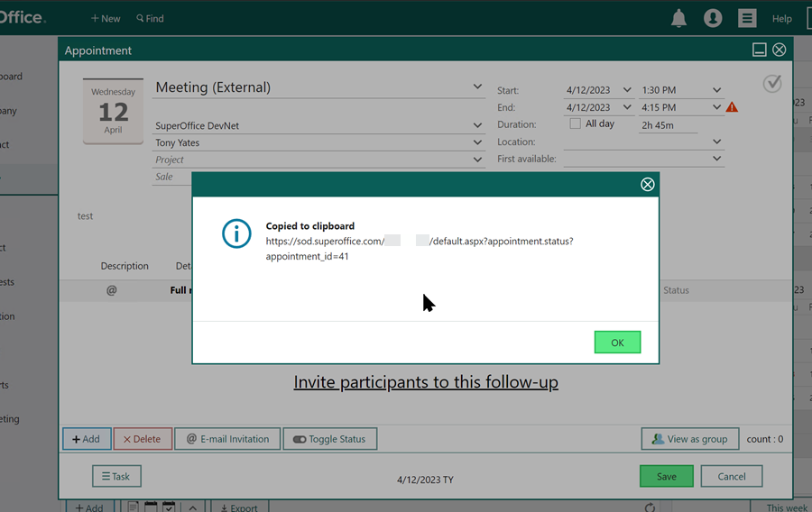The width and height of the screenshot is (812, 512).
Task: Click the Save button
Action: [x=666, y=477]
